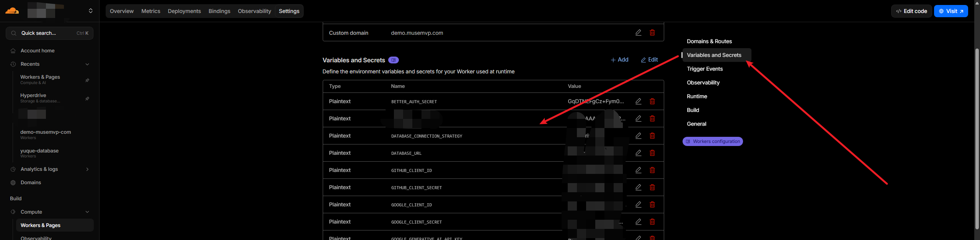
Task: Switch to the Deployments tab
Action: [x=184, y=11]
